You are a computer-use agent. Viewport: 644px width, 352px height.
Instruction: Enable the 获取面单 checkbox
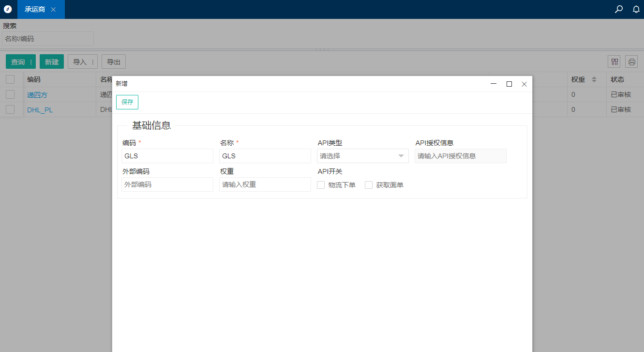[369, 185]
